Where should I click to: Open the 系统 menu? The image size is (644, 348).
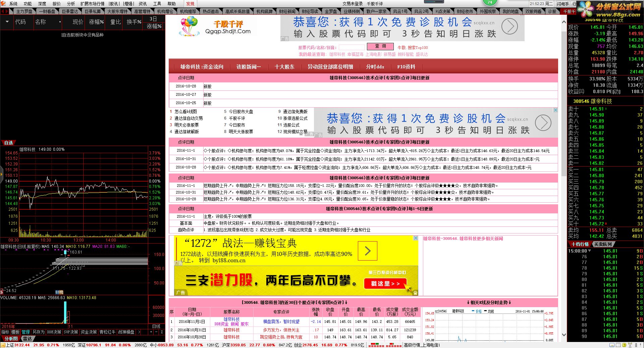point(13,4)
